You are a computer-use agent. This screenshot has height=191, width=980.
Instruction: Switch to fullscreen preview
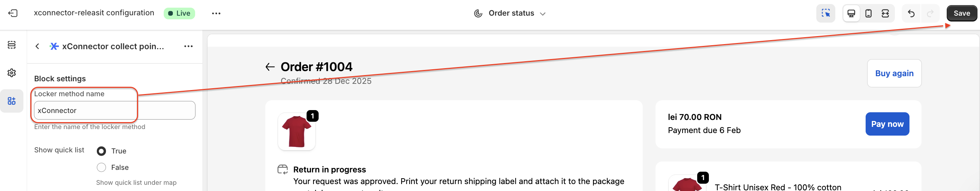point(885,13)
